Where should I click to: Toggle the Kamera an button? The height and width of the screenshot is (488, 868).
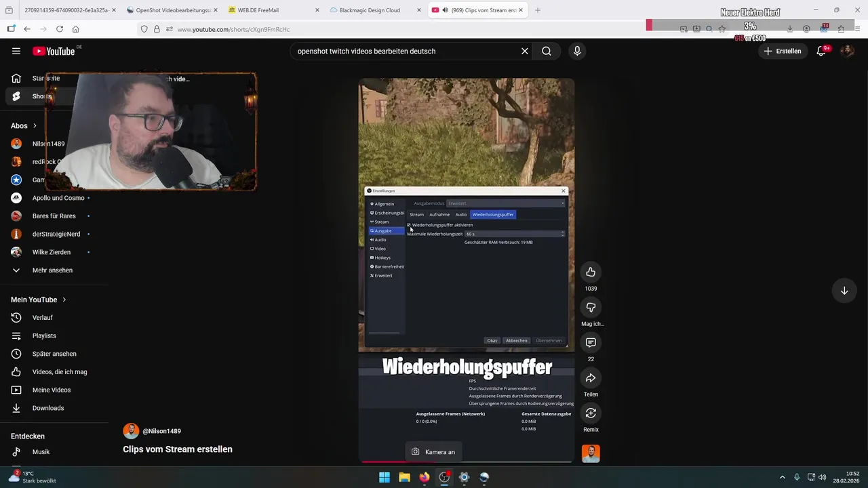point(433,452)
